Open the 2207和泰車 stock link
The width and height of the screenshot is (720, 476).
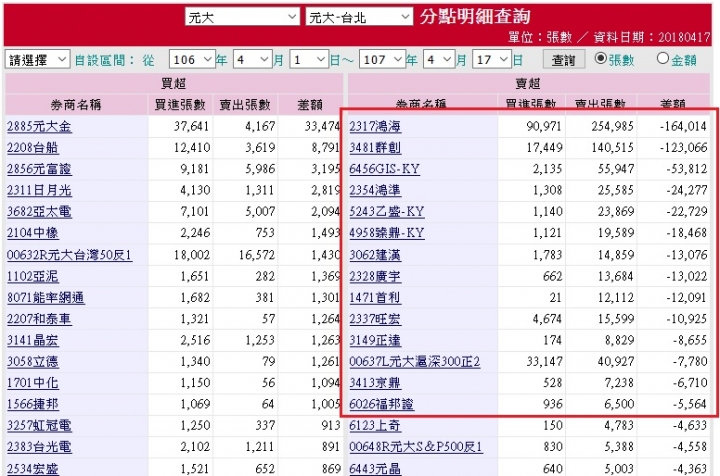39,319
